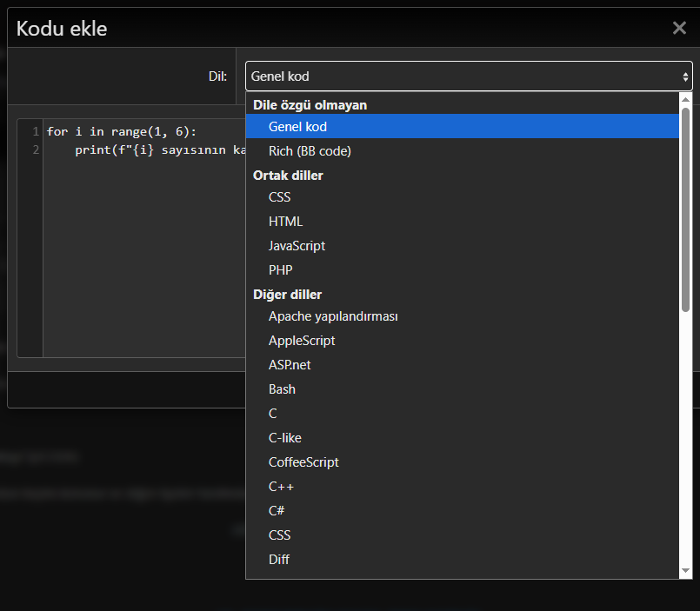Viewport: 700px width, 611px height.
Task: Close the Kodu ekle dialog
Action: click(x=679, y=28)
